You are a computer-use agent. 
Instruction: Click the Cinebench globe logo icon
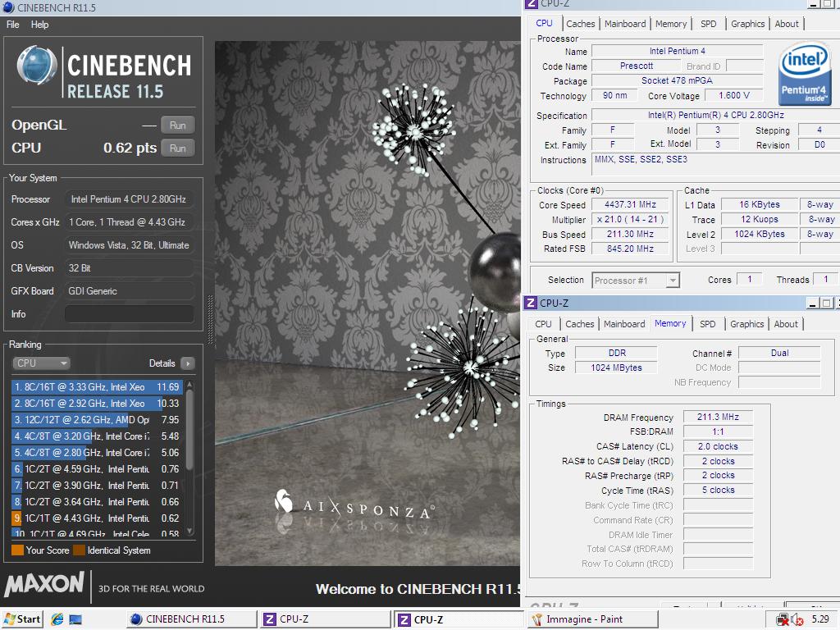point(36,66)
